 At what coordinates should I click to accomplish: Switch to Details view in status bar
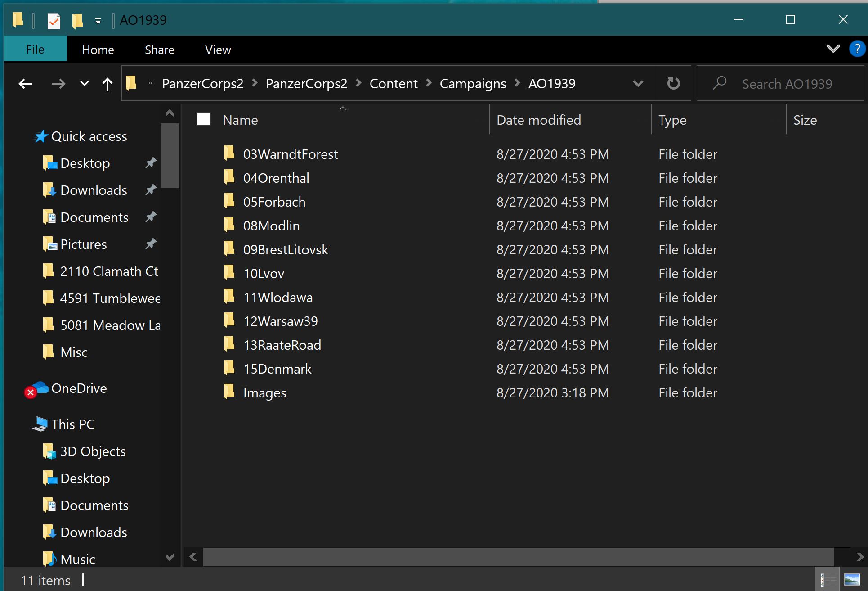(x=827, y=580)
